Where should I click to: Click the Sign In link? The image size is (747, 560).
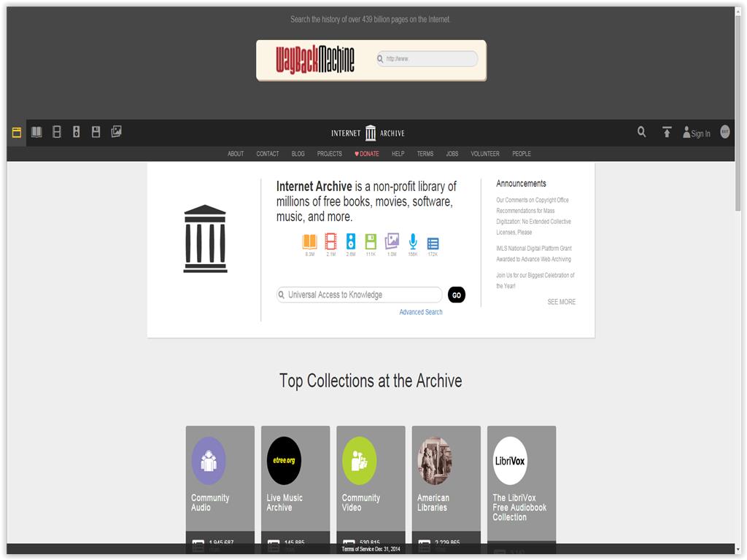click(x=697, y=133)
